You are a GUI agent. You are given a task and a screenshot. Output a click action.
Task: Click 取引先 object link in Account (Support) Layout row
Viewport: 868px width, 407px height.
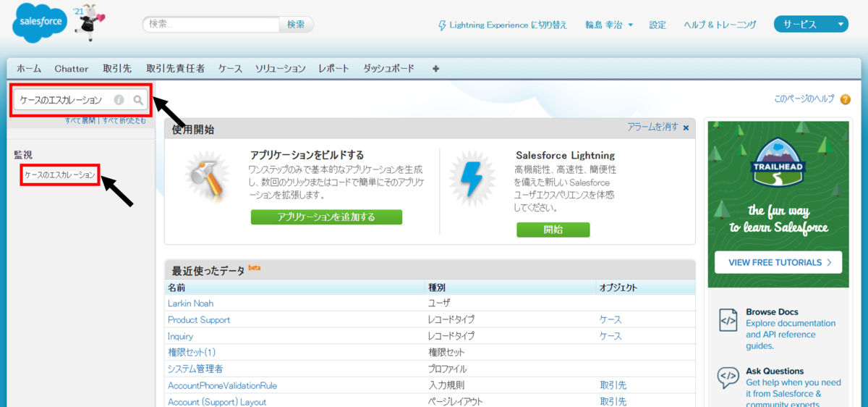(x=613, y=402)
